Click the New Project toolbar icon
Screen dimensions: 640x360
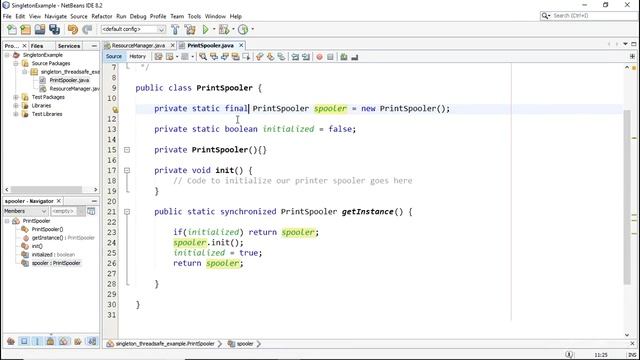coord(25,29)
